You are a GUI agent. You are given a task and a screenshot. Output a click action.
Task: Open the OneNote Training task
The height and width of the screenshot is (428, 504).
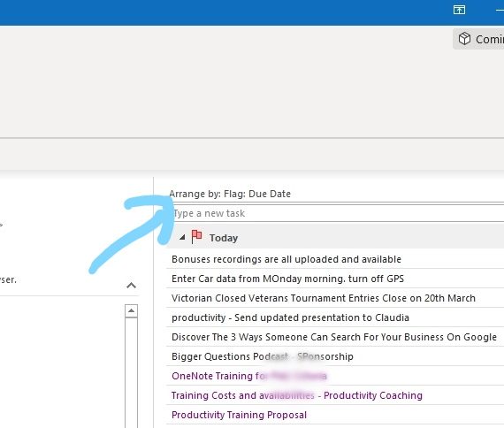[x=335, y=376]
